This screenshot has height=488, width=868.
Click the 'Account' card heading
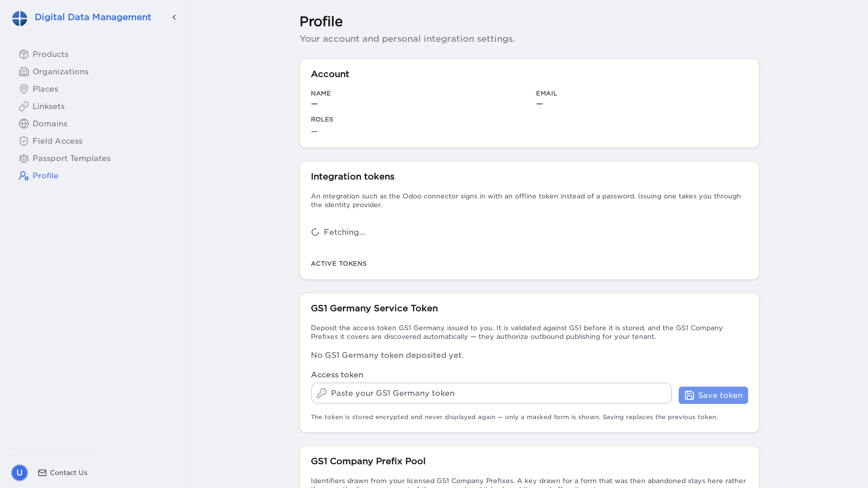[330, 74]
